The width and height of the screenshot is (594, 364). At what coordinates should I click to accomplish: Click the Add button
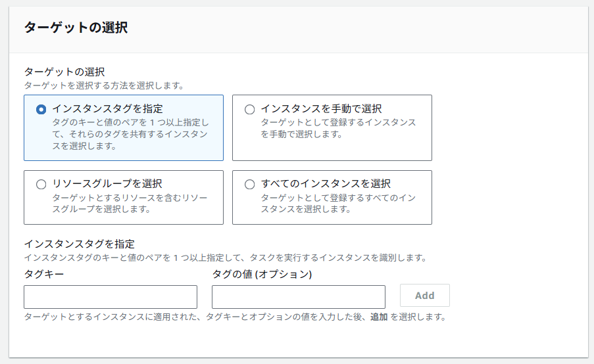(x=425, y=296)
